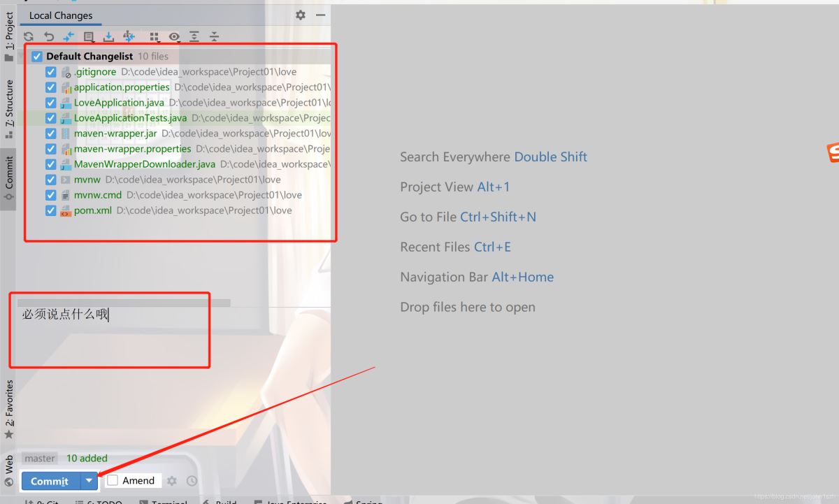Click the Expand All icon
Viewport: 839px width, 504px height.
click(x=194, y=36)
